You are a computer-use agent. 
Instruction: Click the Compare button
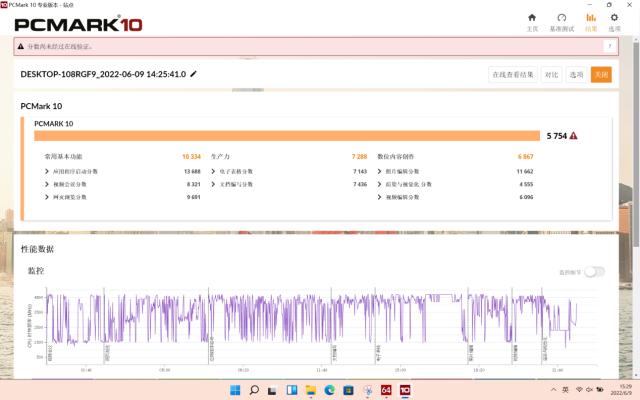tap(551, 75)
